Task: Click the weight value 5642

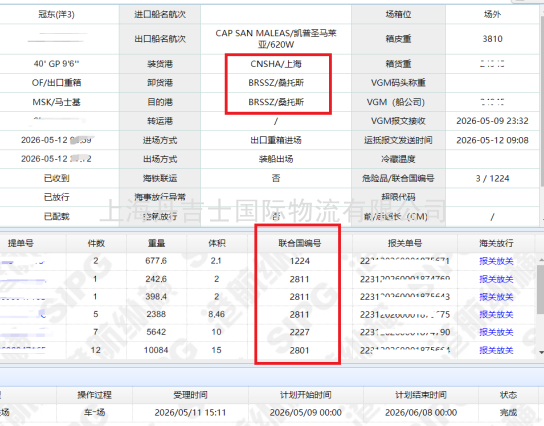Action: 156,332
